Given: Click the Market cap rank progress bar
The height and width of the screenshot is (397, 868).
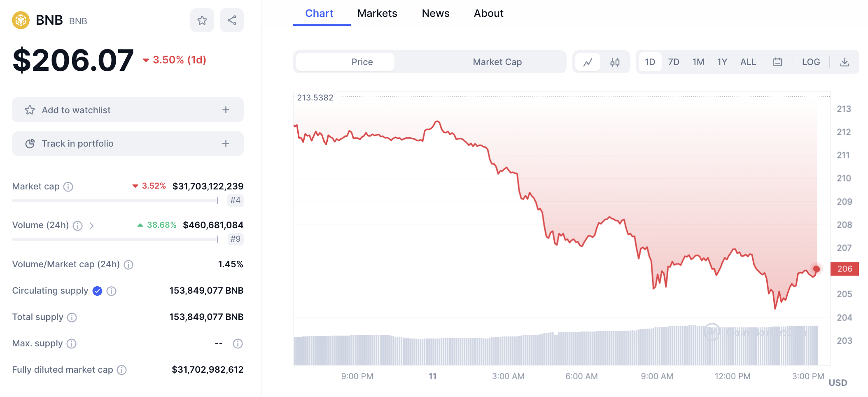Looking at the screenshot, I should coord(115,201).
